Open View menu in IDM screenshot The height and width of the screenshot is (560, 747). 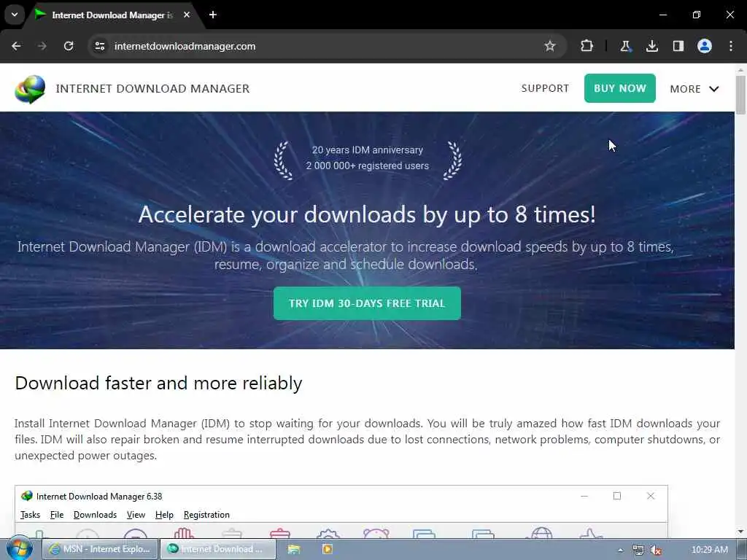[136, 515]
